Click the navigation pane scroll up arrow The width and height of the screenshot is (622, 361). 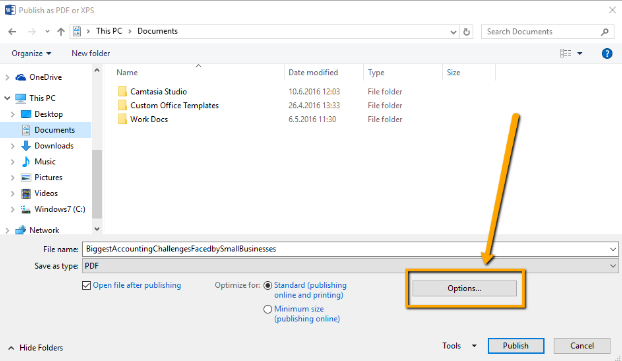pyautogui.click(x=97, y=70)
